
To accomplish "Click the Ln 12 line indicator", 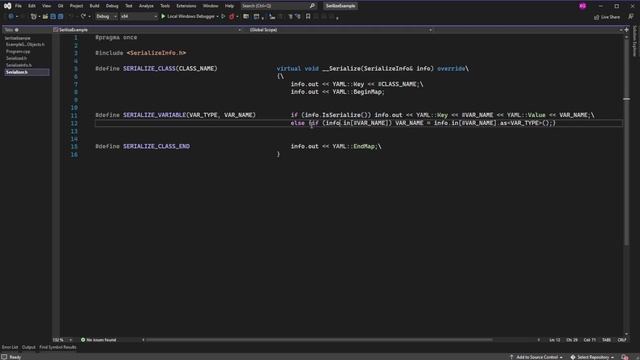I will coord(555,340).
